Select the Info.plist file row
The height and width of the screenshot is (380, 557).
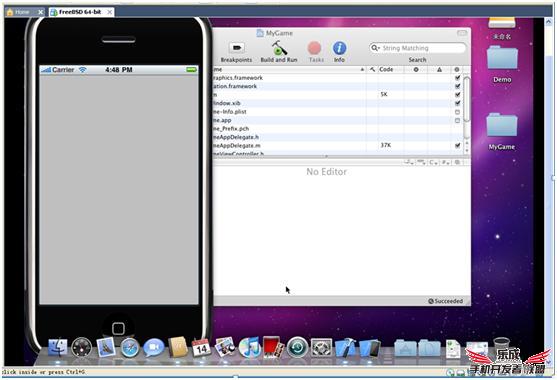click(x=337, y=112)
